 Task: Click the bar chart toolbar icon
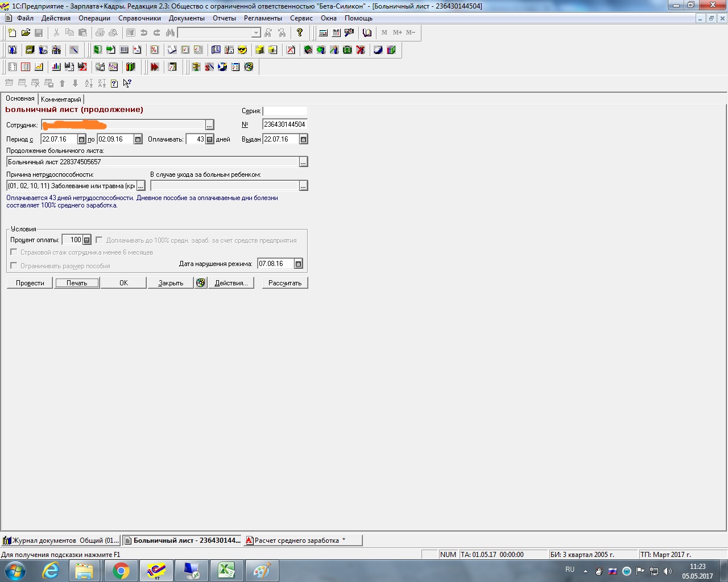point(56,67)
